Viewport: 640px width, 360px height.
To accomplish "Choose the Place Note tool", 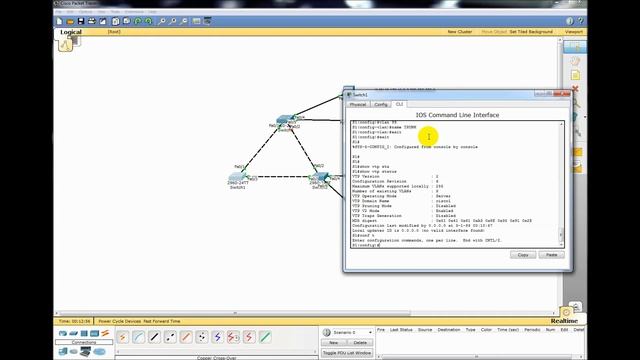I will click(x=575, y=75).
